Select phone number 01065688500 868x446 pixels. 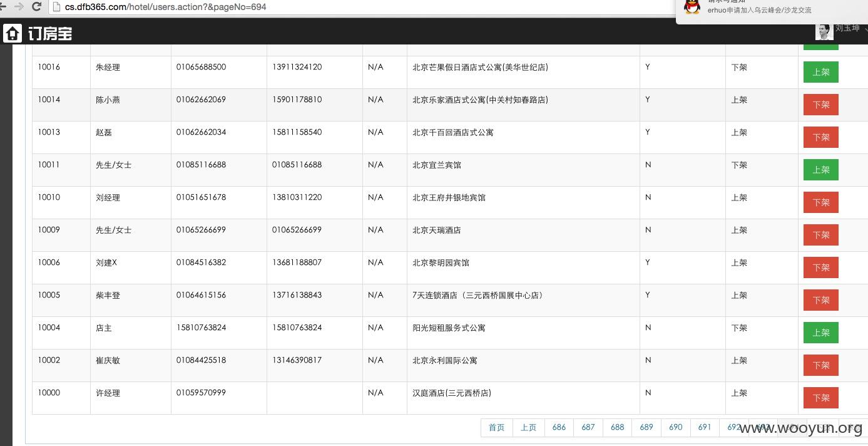pos(201,67)
